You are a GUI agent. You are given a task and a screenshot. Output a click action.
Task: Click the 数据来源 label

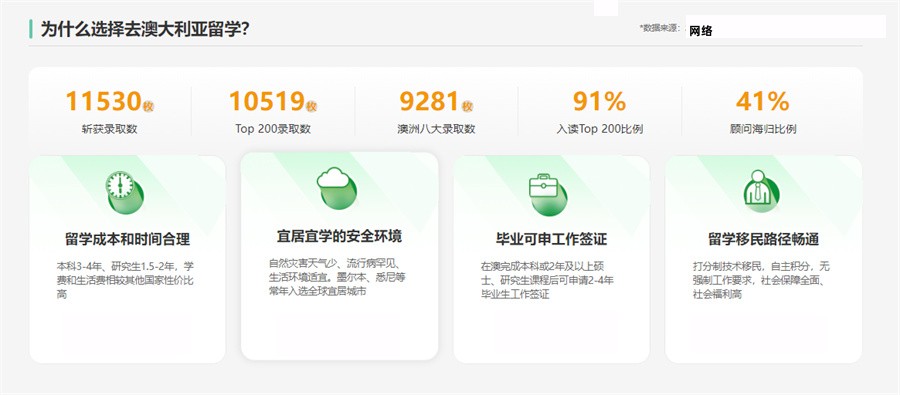point(660,28)
